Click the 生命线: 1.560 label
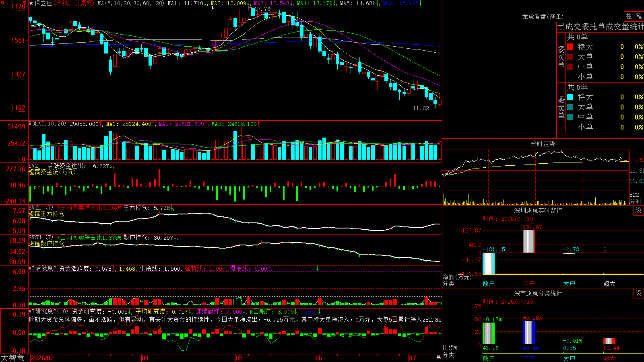 click(x=160, y=268)
